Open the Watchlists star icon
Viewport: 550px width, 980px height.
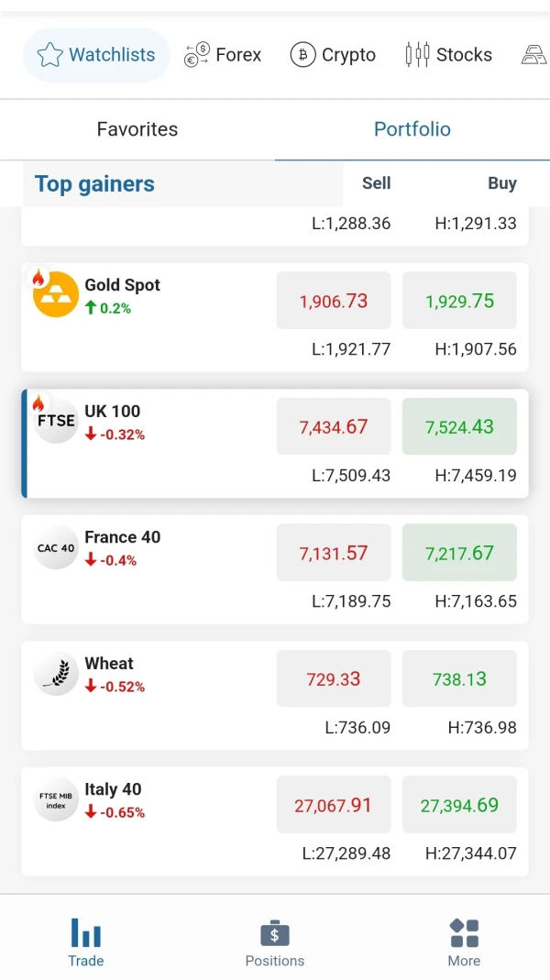click(49, 55)
